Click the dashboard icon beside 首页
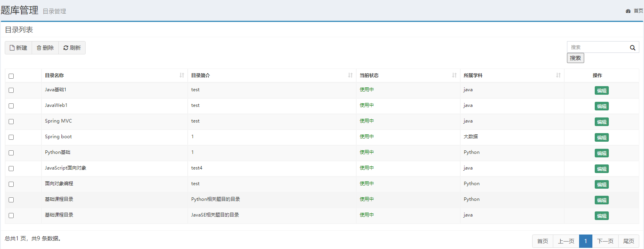 (x=628, y=11)
